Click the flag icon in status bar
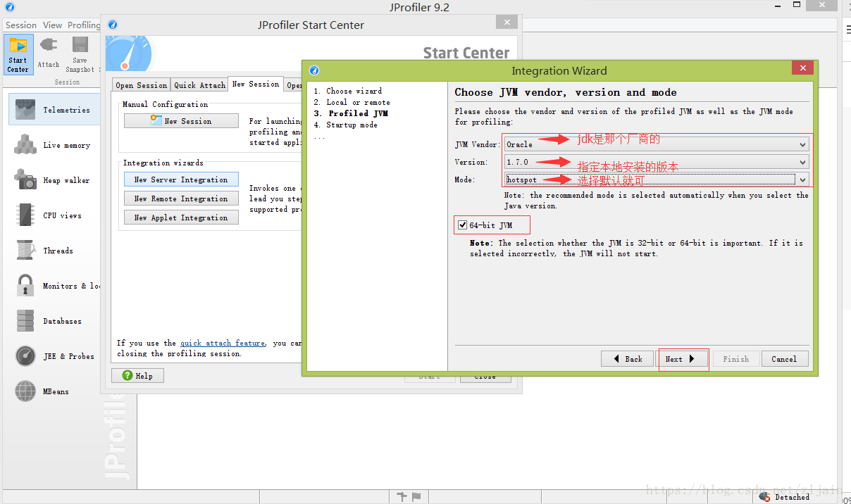The height and width of the screenshot is (504, 851). [416, 497]
